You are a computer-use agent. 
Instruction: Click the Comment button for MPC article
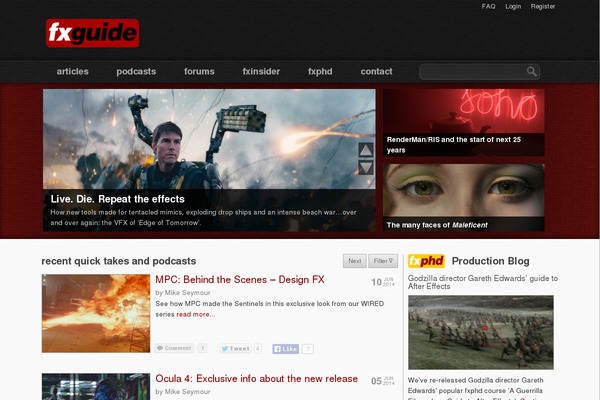pos(174,348)
